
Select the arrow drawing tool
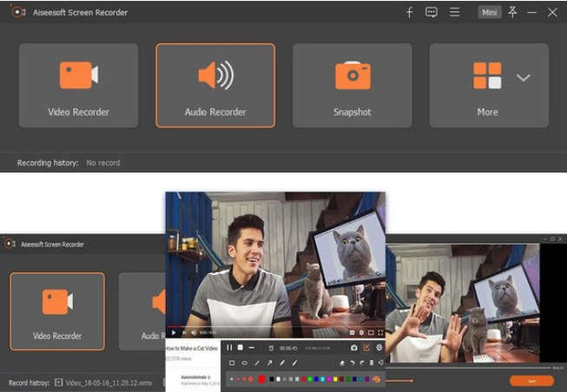pyautogui.click(x=269, y=363)
